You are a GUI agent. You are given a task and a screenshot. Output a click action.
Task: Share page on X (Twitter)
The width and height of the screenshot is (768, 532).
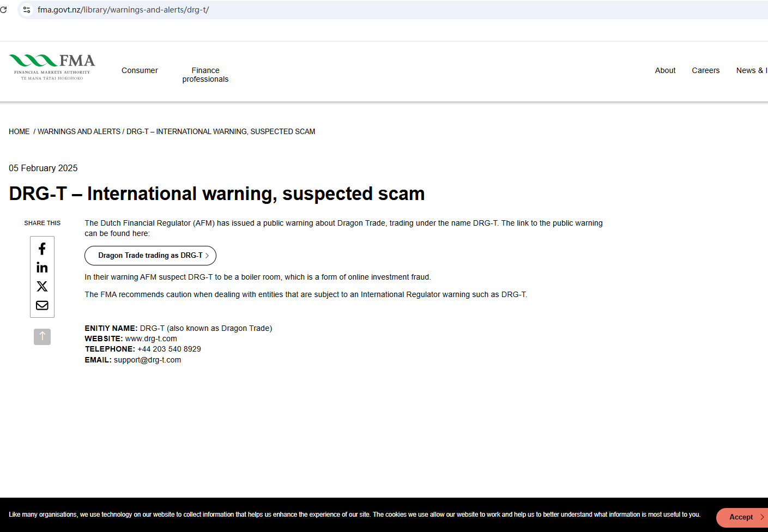click(x=42, y=286)
